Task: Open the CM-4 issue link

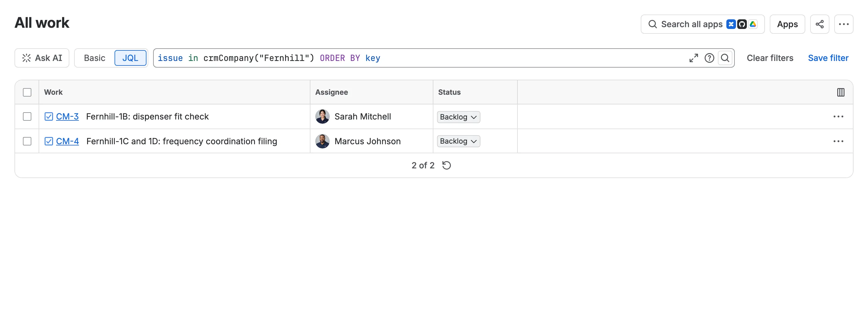Action: click(68, 141)
